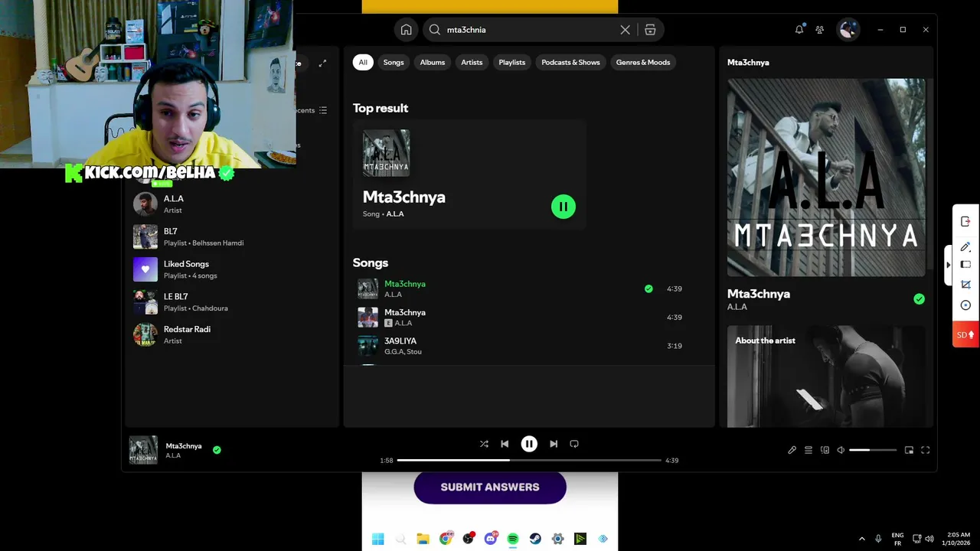Toggle saved checkmark on first Mta3chnya song row

pos(648,289)
